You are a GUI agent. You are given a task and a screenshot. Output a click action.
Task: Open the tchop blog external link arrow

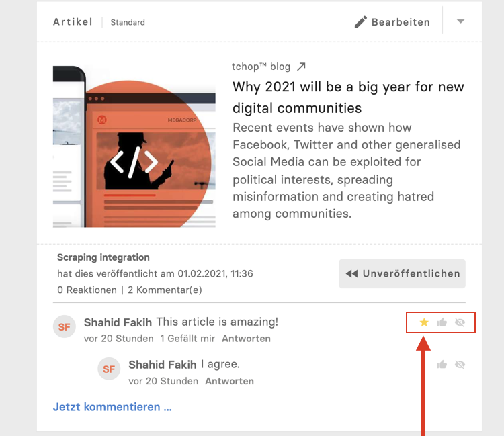point(301,67)
